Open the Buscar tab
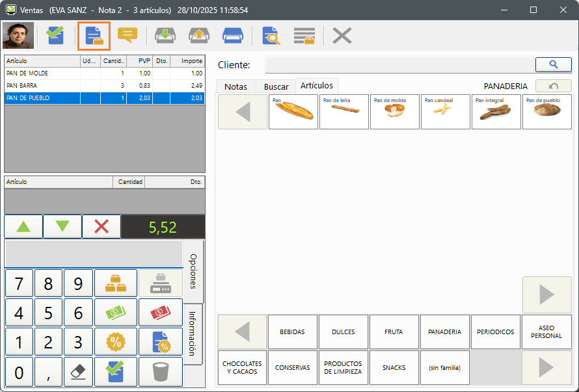 click(276, 86)
